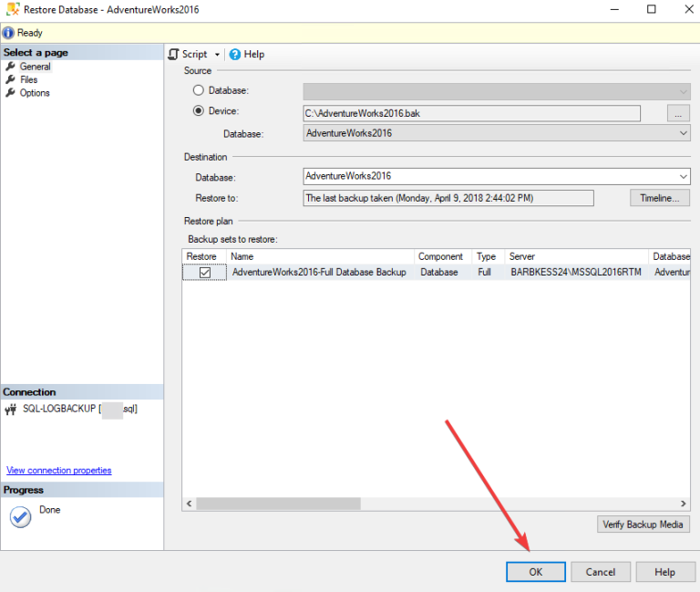Click the bottom Help button
Screen dimensions: 700x592
coord(665,572)
